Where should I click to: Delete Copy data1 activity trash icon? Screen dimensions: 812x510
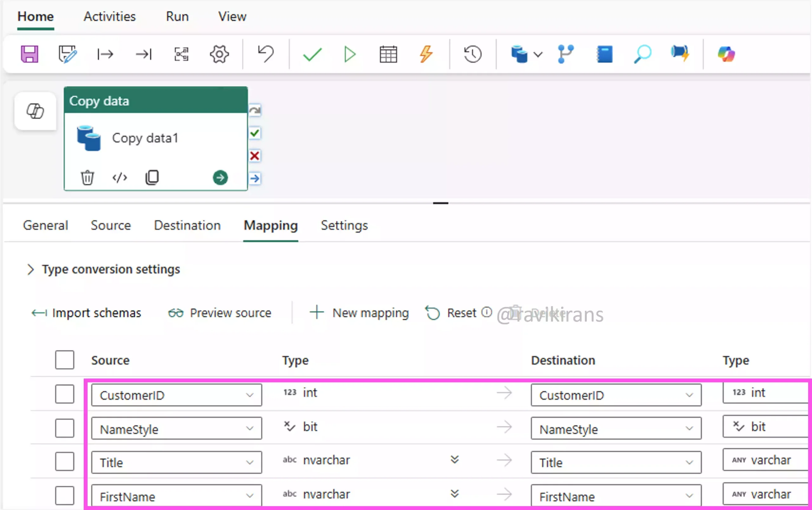87,177
